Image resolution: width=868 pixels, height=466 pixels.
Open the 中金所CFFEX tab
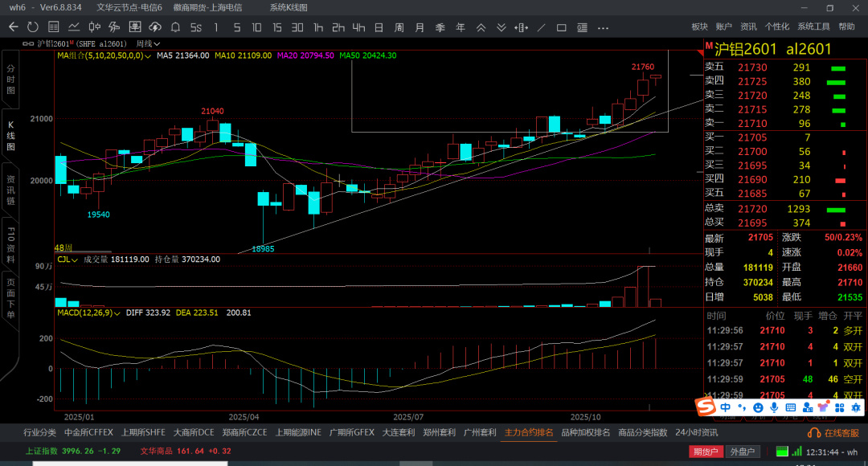click(88, 433)
